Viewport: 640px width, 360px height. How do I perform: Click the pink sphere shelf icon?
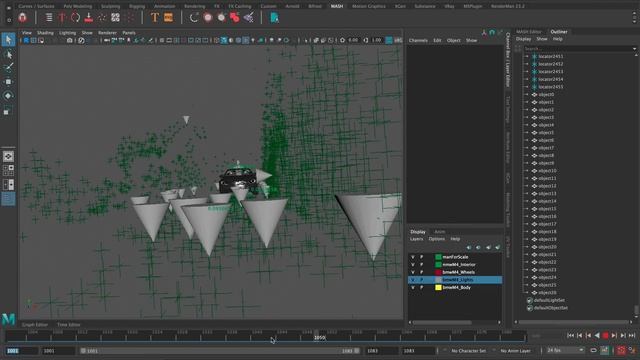coord(208,18)
